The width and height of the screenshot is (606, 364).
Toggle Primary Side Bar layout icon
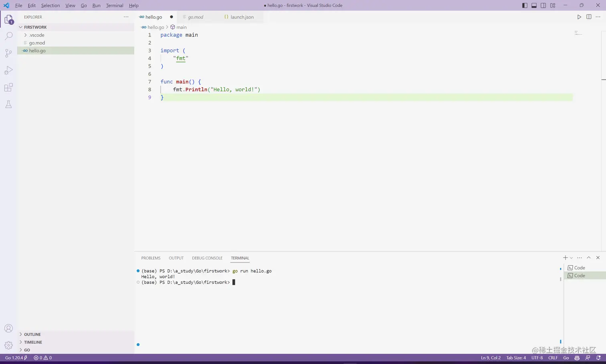coord(525,5)
